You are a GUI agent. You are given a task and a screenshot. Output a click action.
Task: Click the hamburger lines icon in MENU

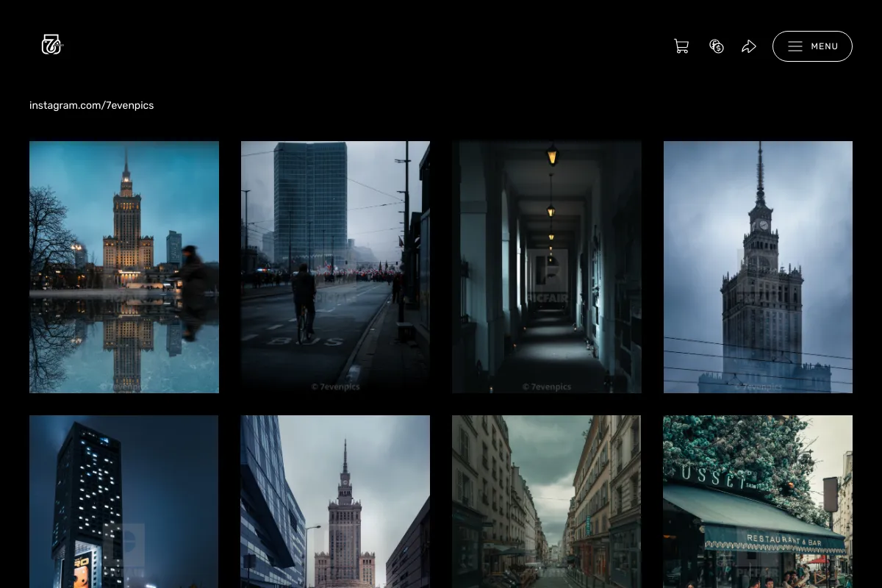tap(795, 46)
